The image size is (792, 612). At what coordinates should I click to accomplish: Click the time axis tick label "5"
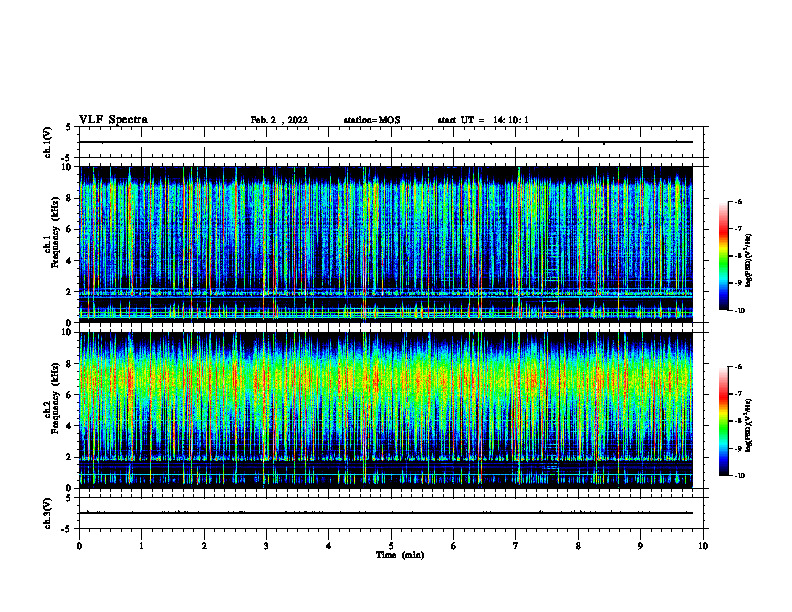391,546
